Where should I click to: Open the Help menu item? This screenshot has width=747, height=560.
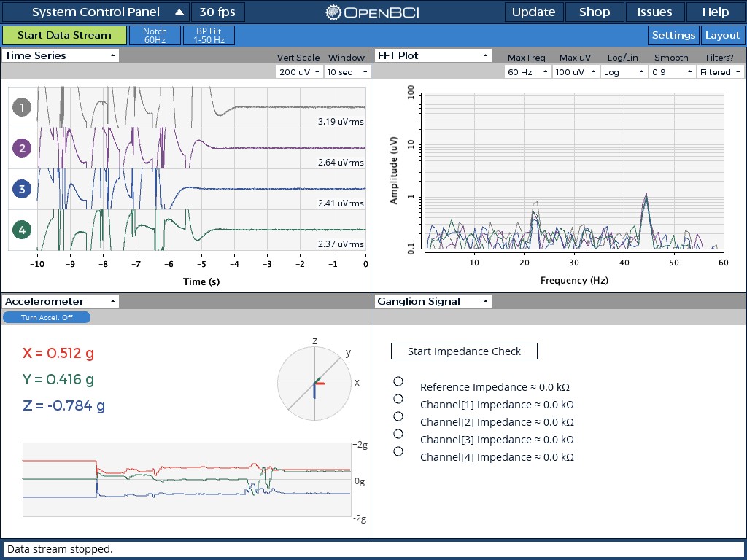715,12
